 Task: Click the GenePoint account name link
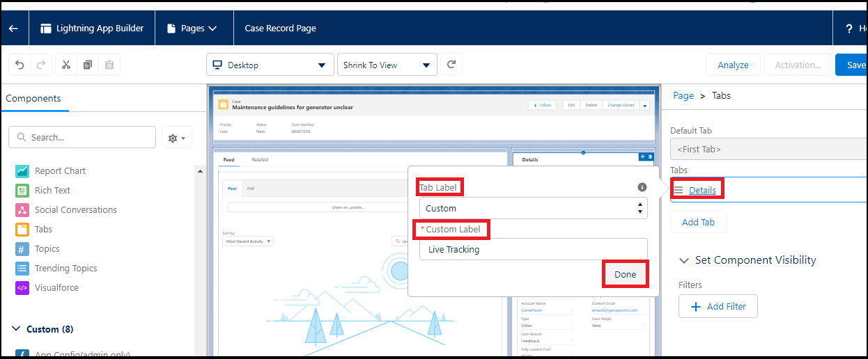[532, 310]
